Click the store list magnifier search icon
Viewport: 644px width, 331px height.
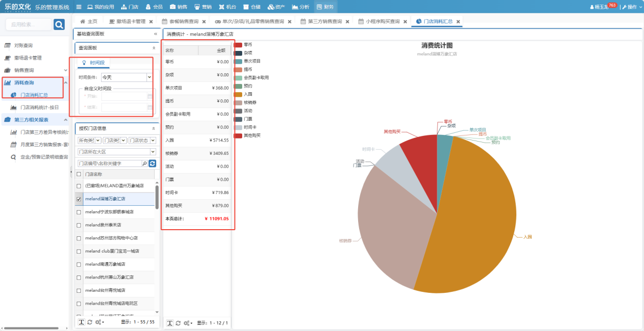pyautogui.click(x=144, y=163)
